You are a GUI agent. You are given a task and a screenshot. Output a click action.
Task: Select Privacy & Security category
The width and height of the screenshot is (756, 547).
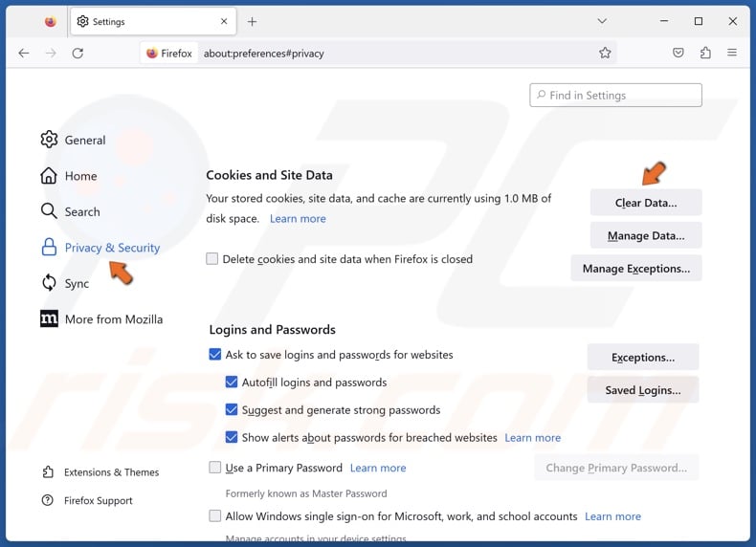100,248
